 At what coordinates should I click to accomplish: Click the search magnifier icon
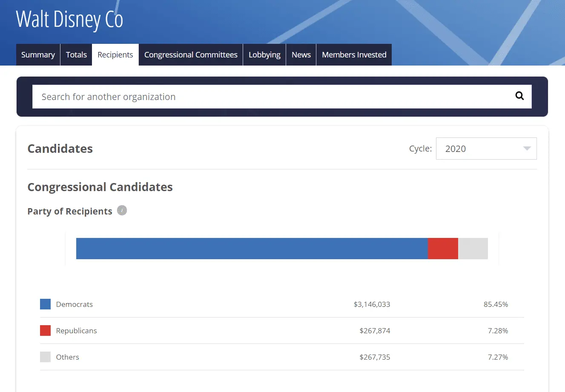(519, 96)
